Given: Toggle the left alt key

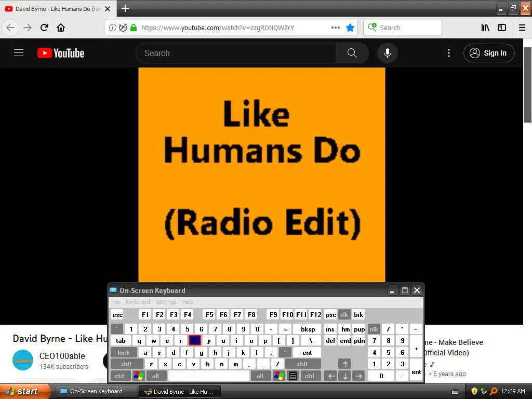Looking at the screenshot, I should 155,376.
